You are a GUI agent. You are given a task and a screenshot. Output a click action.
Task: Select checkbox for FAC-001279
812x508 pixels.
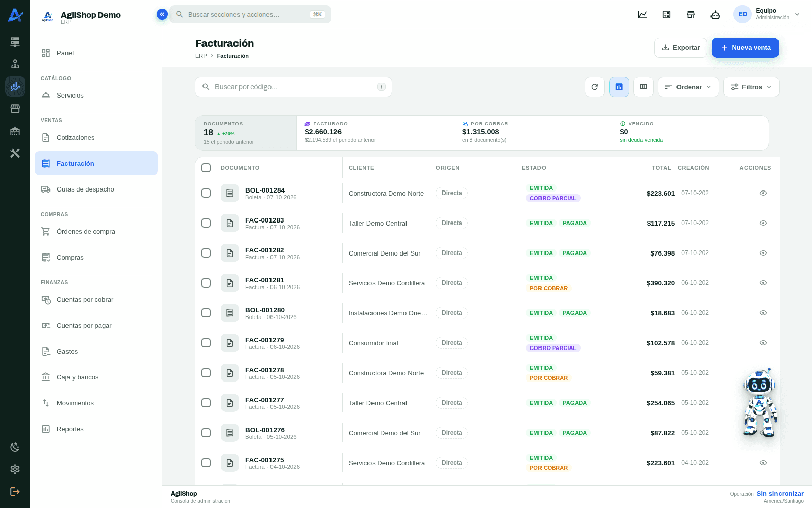206,343
